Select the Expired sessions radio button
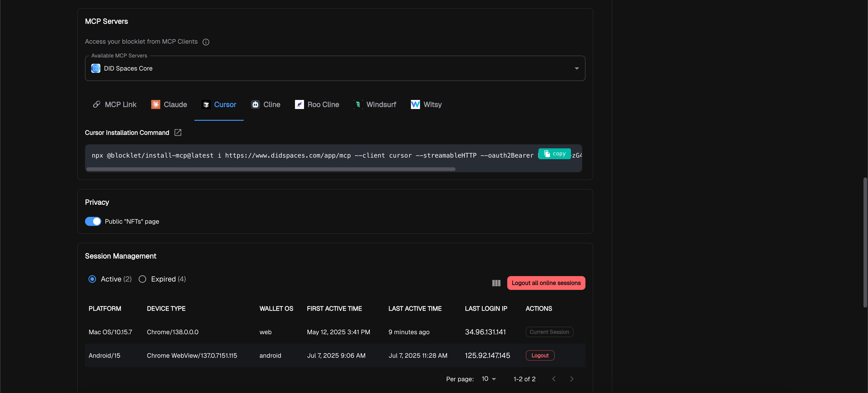 [143, 279]
